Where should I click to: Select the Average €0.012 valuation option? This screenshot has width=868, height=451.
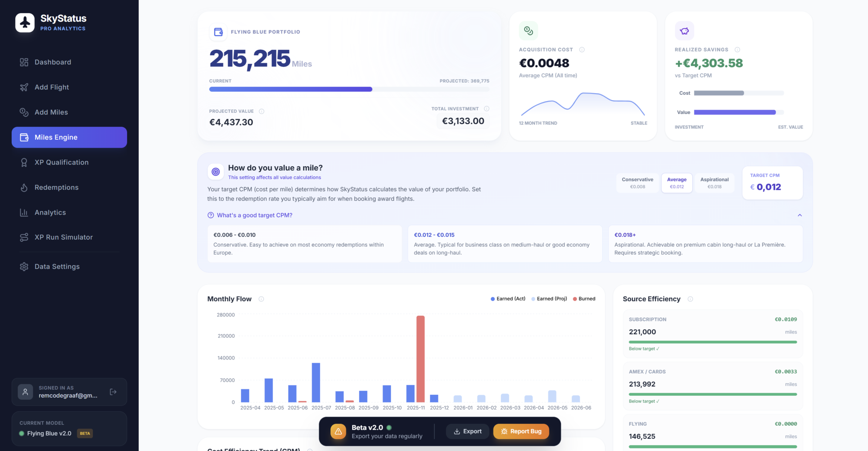tap(677, 183)
